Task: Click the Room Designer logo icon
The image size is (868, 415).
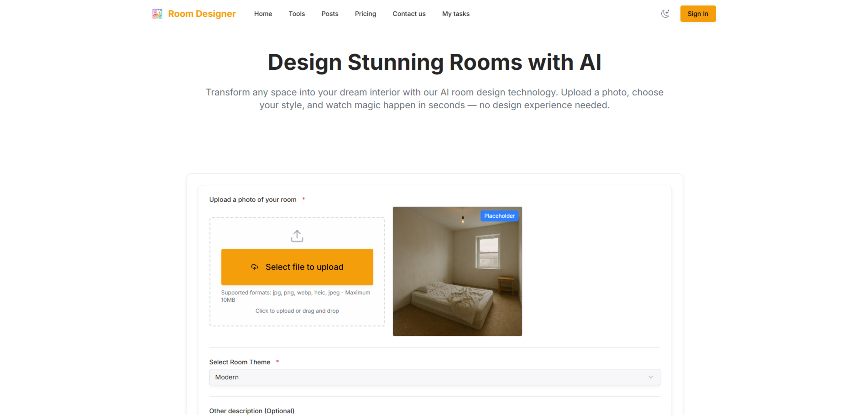Action: pos(157,14)
